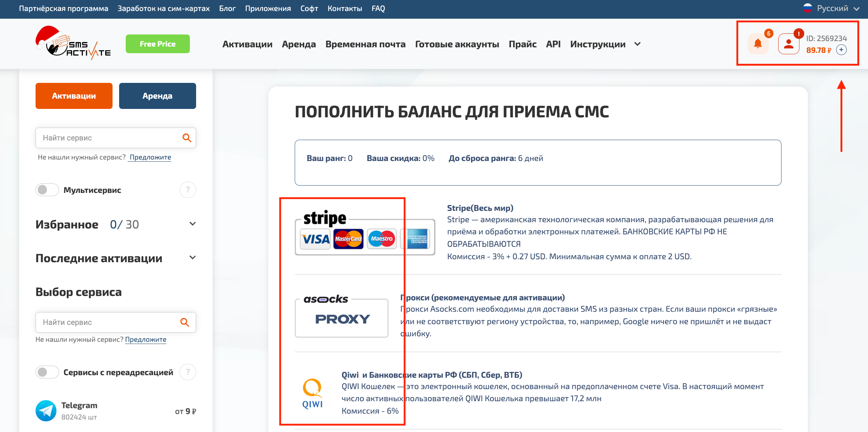Click the Multiservice help question mark
Screen dimensions: 868x432
(x=188, y=190)
